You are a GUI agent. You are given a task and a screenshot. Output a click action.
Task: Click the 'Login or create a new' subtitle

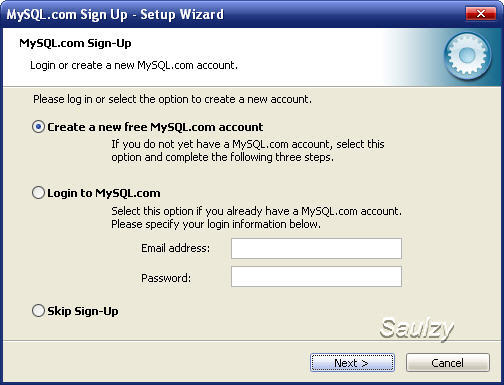134,65
